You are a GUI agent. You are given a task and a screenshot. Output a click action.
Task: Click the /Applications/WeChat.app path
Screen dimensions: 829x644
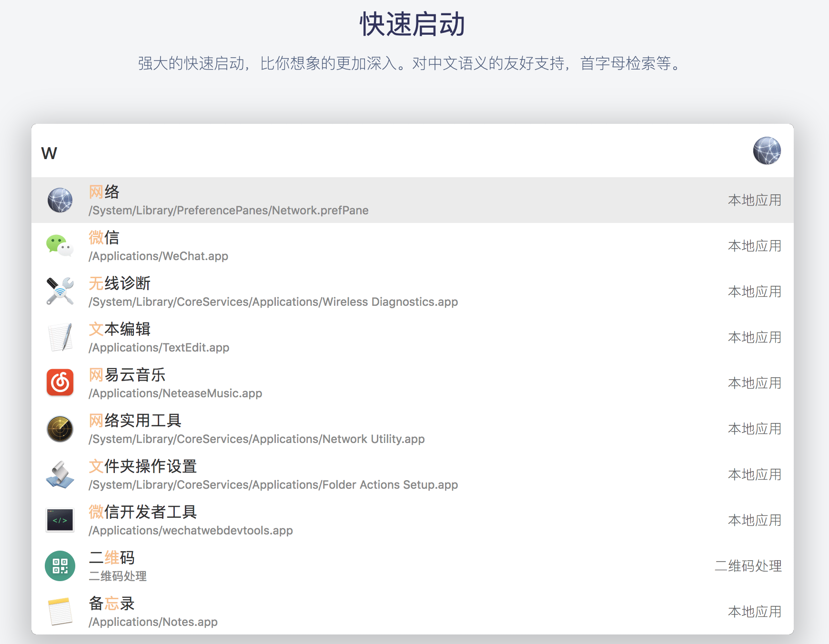point(159,256)
